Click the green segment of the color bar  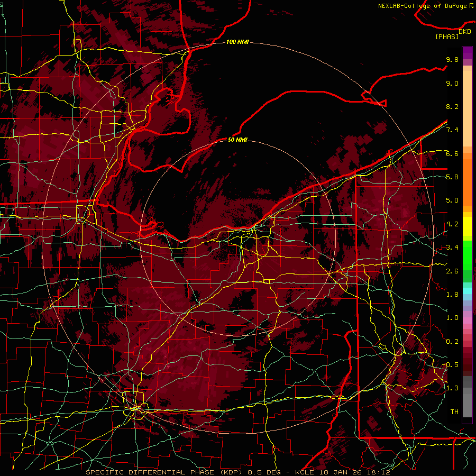pos(467,255)
